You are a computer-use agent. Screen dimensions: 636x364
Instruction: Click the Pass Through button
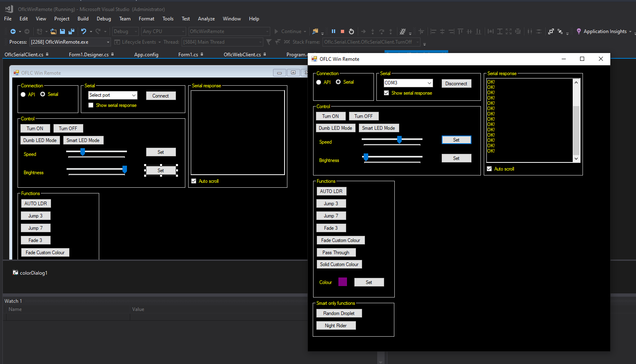coord(336,253)
